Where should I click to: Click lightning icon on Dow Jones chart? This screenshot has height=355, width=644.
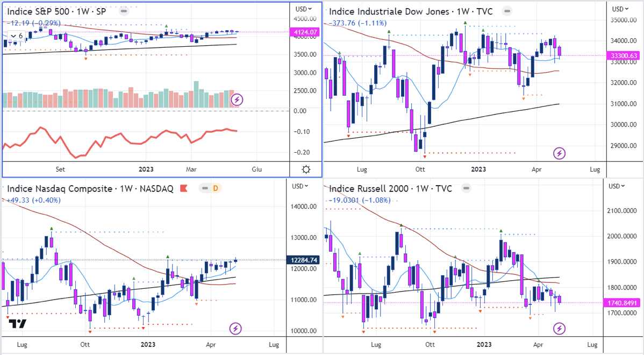[560, 153]
